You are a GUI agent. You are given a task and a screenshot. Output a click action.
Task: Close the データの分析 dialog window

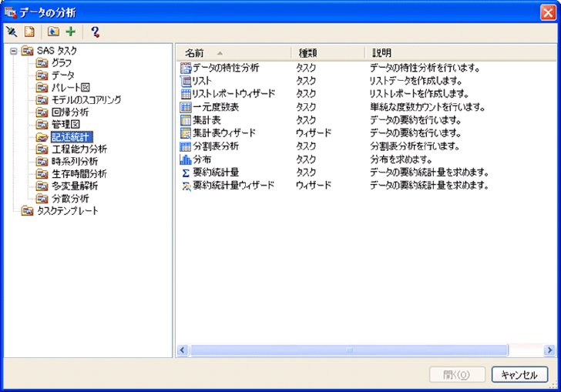(x=548, y=12)
